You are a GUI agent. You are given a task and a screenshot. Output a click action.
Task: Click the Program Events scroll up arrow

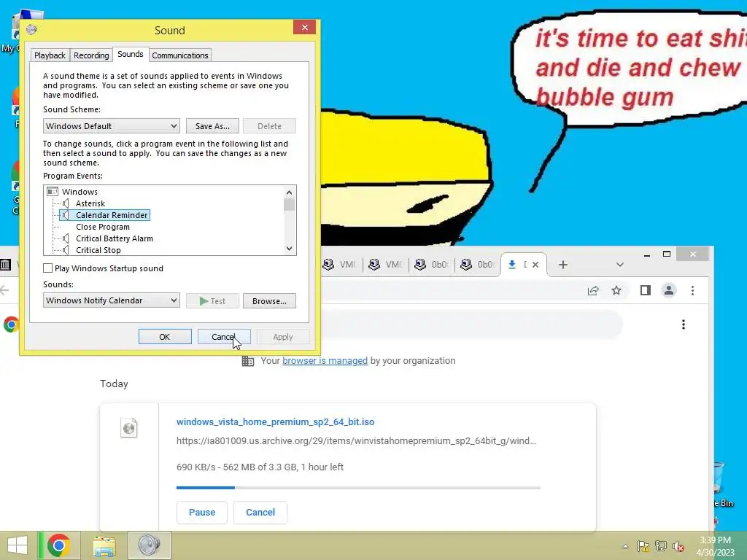point(289,192)
